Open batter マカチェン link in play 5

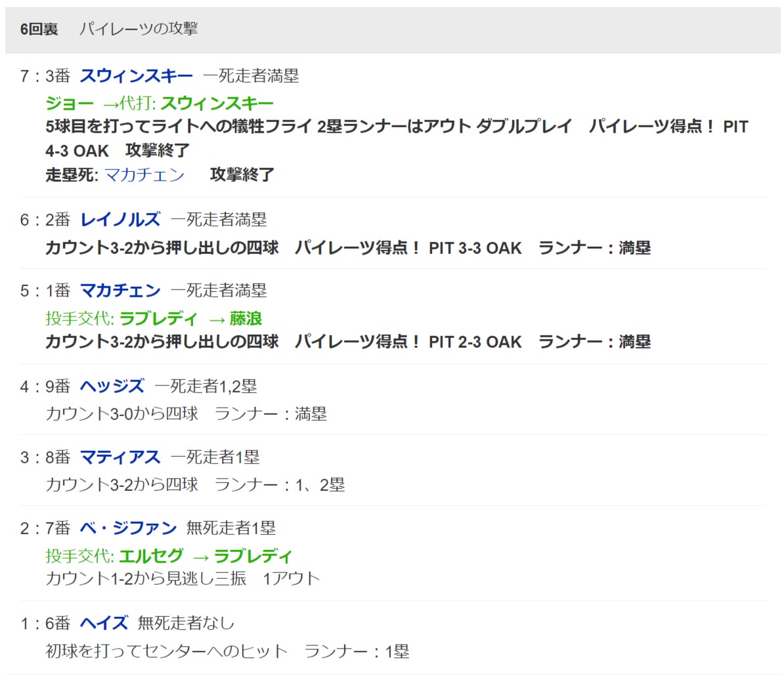120,290
